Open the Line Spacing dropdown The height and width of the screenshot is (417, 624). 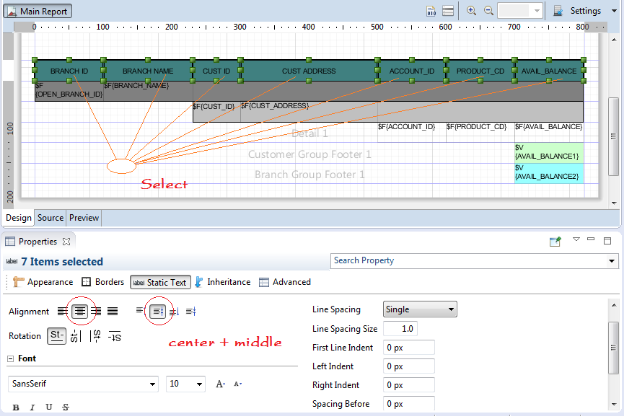(x=419, y=310)
